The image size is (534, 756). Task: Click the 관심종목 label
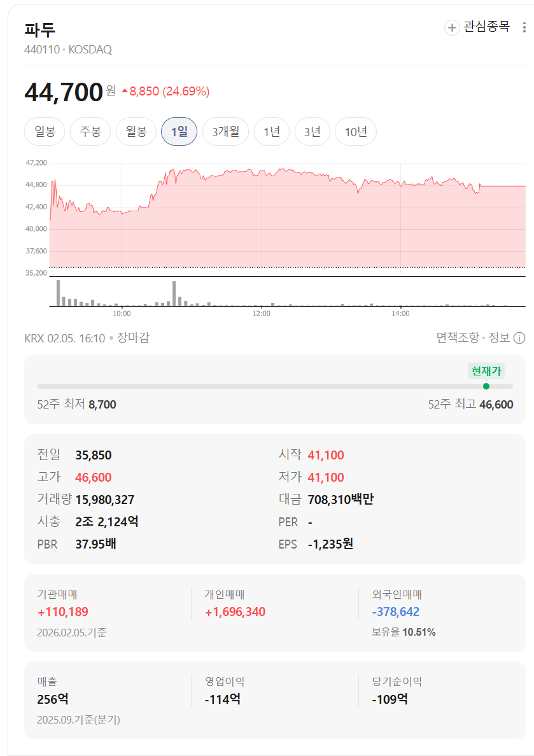point(486,27)
